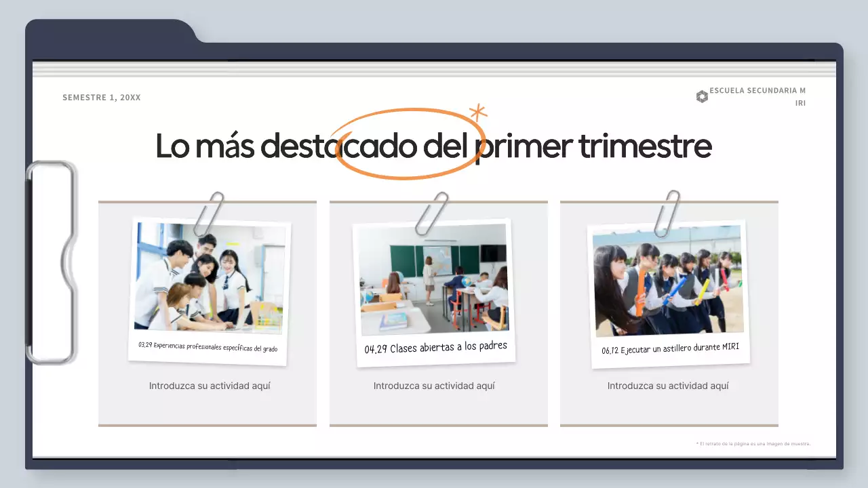
Task: Select the paperclip above the classroom photo
Action: [x=432, y=213]
